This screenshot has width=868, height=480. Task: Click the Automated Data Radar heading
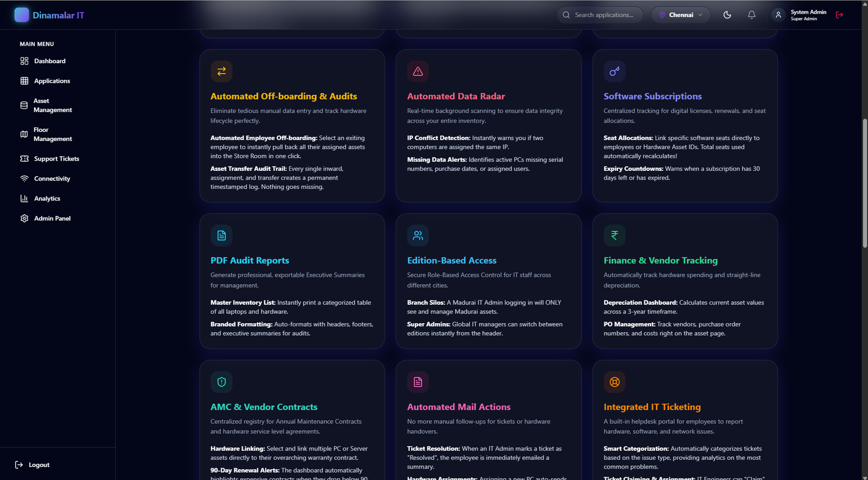[x=456, y=96]
